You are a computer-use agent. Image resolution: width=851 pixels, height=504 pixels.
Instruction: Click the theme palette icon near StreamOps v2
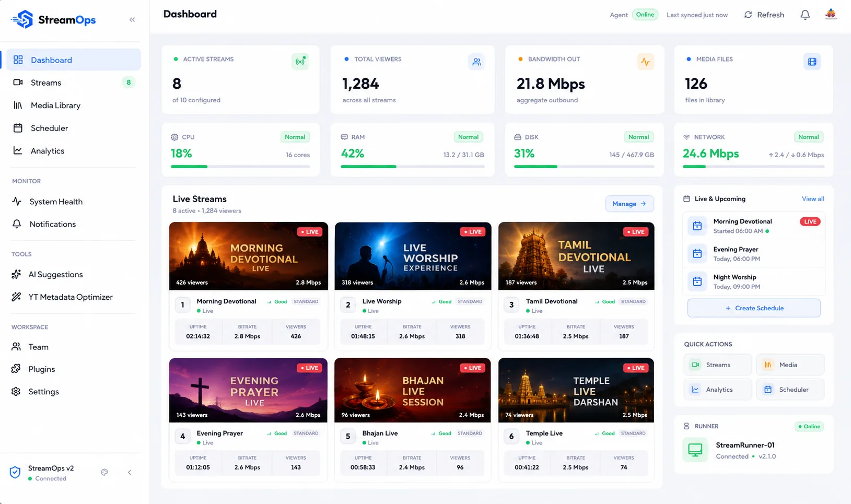pyautogui.click(x=104, y=472)
